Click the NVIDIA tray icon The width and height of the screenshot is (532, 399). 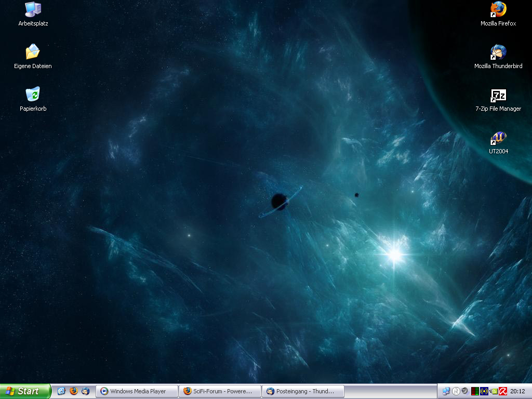click(x=493, y=391)
